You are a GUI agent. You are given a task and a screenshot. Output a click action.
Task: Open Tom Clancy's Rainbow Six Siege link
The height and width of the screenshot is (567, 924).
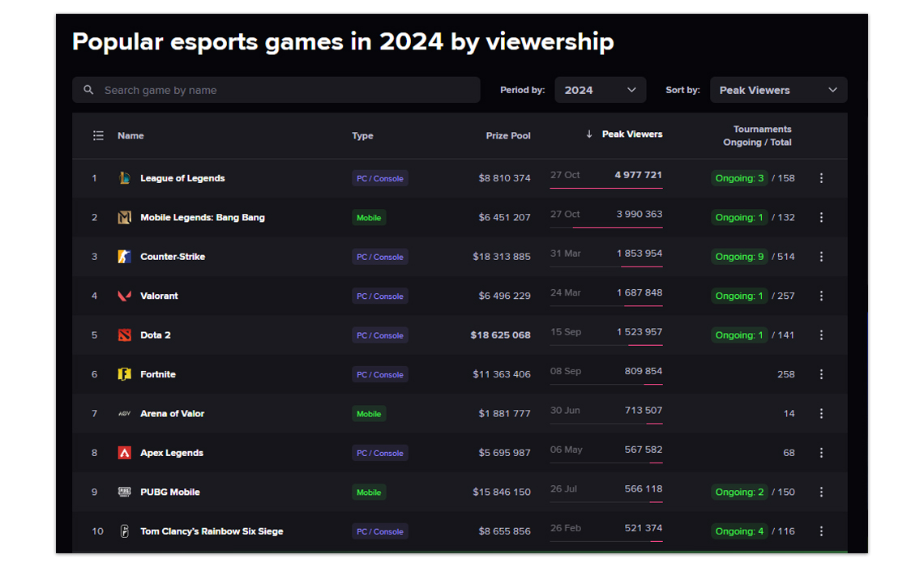click(212, 531)
